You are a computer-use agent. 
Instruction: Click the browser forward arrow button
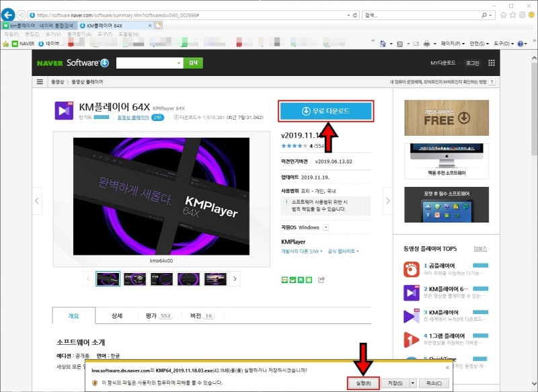click(x=22, y=15)
